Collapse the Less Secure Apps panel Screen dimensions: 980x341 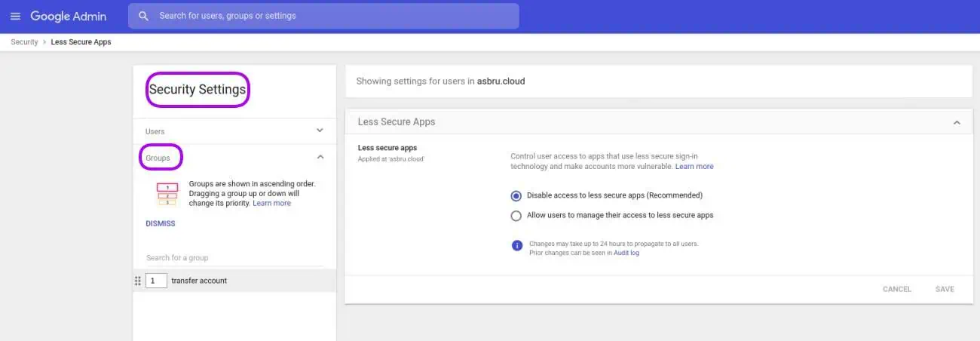pyautogui.click(x=957, y=122)
